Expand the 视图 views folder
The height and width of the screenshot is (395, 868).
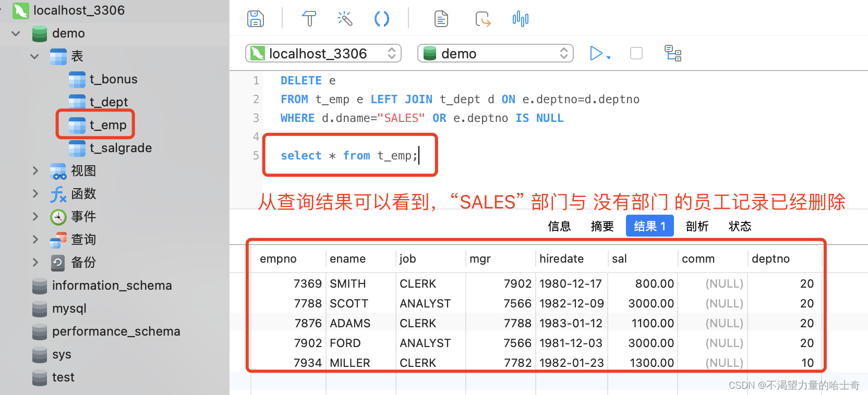coord(35,170)
